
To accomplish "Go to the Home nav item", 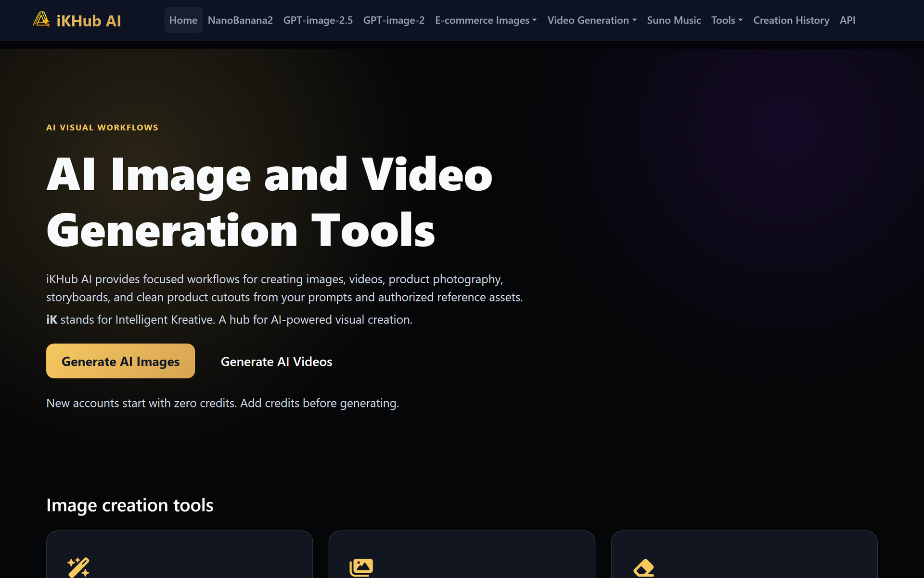I will [183, 20].
